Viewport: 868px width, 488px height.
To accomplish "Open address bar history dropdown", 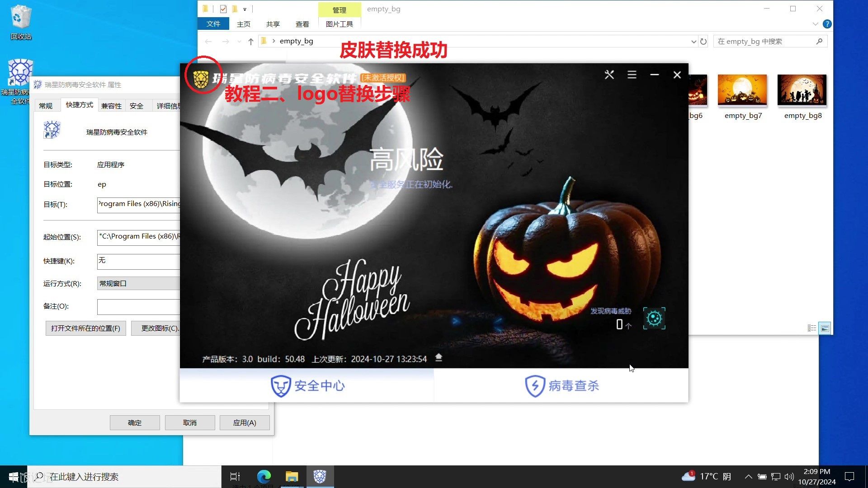I will pyautogui.click(x=693, y=42).
